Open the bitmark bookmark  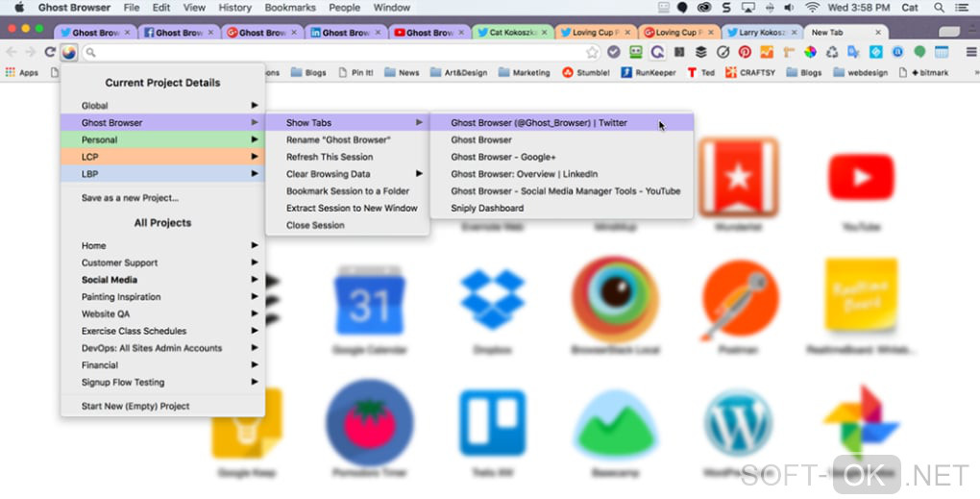point(923,72)
